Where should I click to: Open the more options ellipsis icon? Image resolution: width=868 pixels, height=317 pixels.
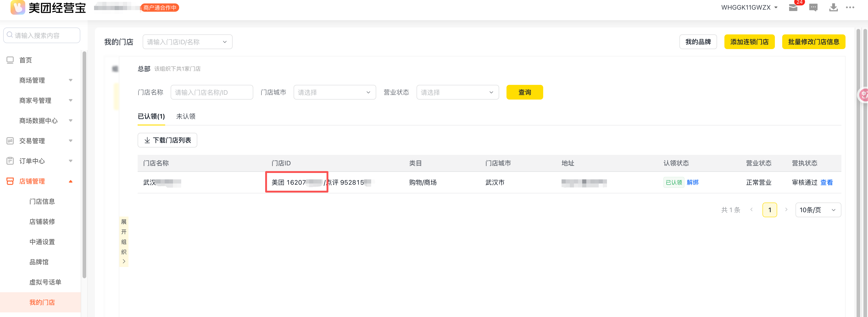850,8
